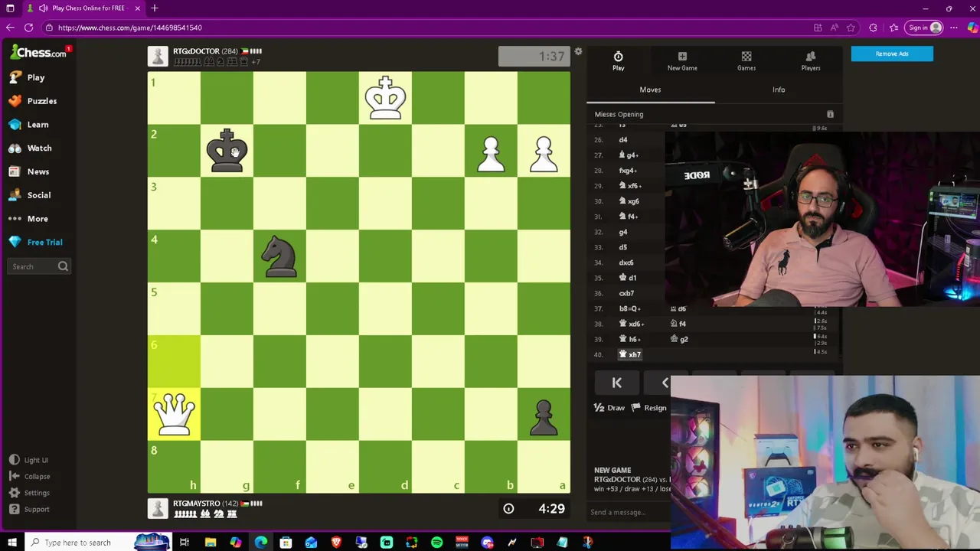Click RTGMAYSTRO player avatar
980x551 pixels.
click(x=158, y=508)
